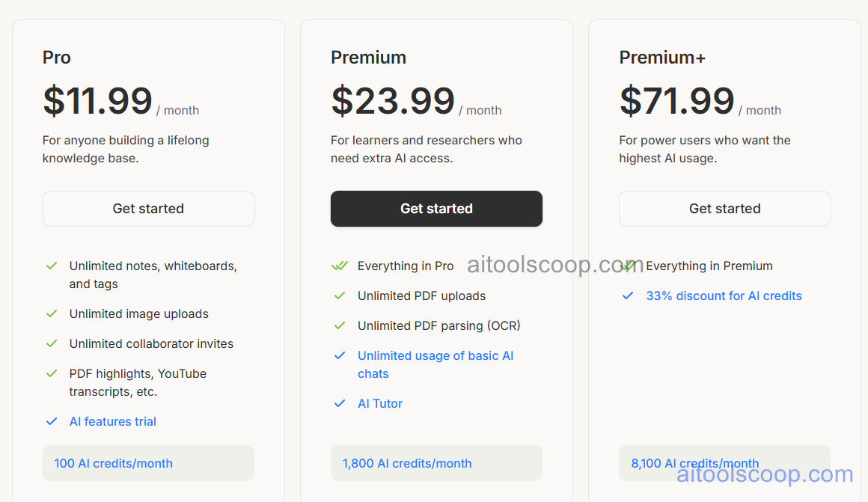The width and height of the screenshot is (868, 502).
Task: Click the checkmark beside "PDF highlights, YouTube transcripts"
Action: tap(52, 374)
